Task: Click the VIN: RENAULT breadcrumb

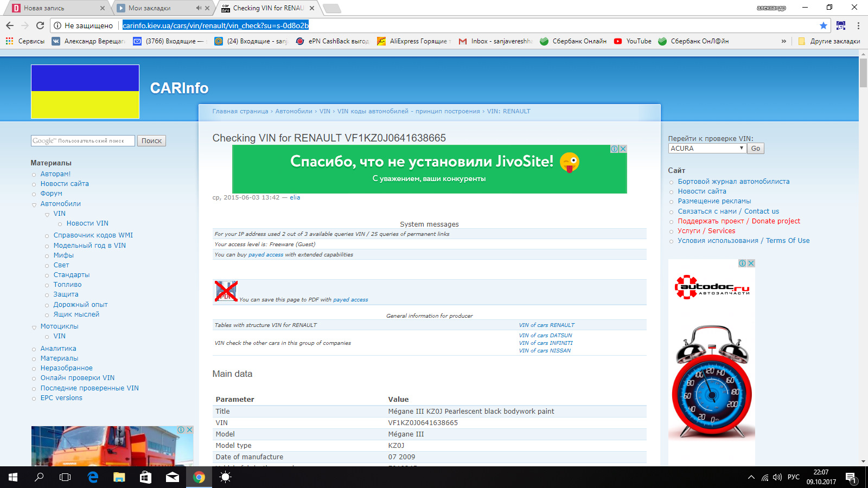Action: [x=509, y=111]
